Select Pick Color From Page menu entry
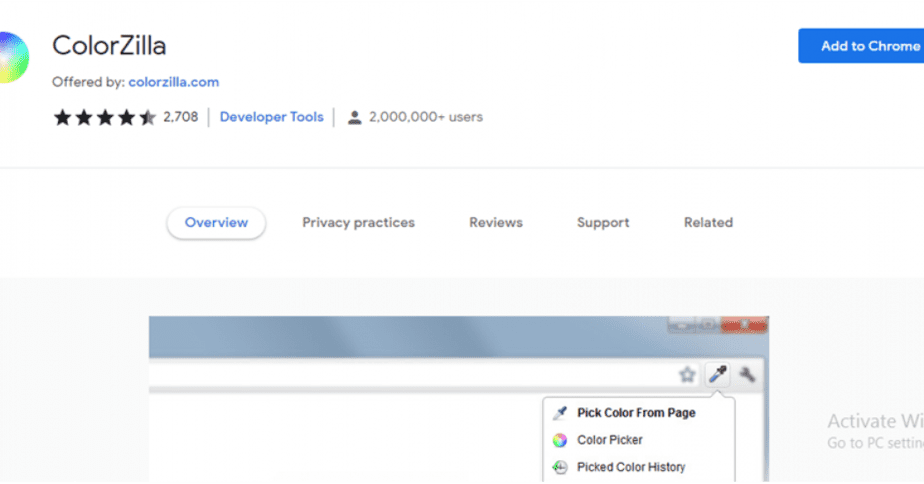This screenshot has width=924, height=484. pos(639,413)
